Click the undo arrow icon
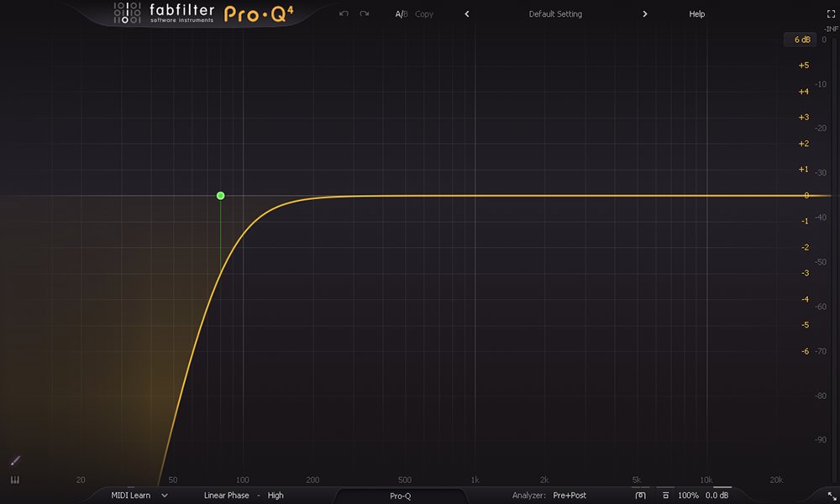This screenshot has height=504, width=840. click(344, 14)
